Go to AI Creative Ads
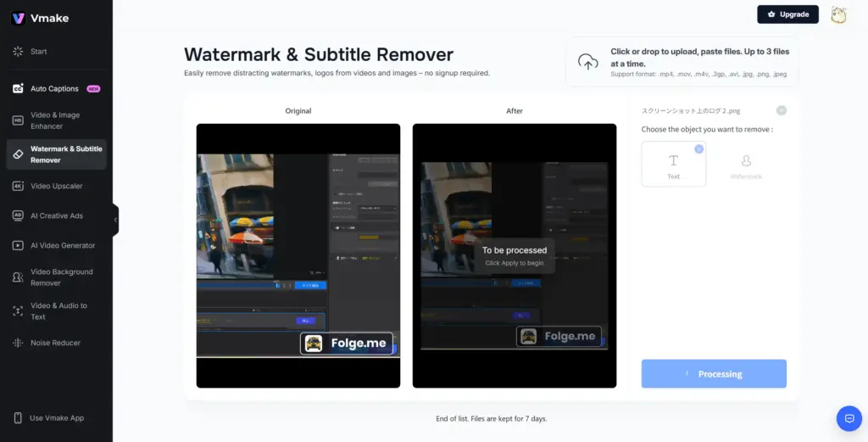Screen dimensions: 868x442 click(x=57, y=215)
